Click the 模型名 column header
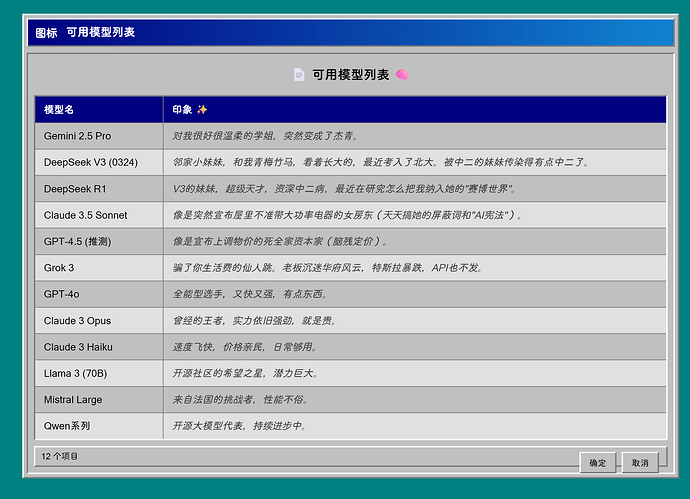This screenshot has width=690, height=499. point(99,110)
